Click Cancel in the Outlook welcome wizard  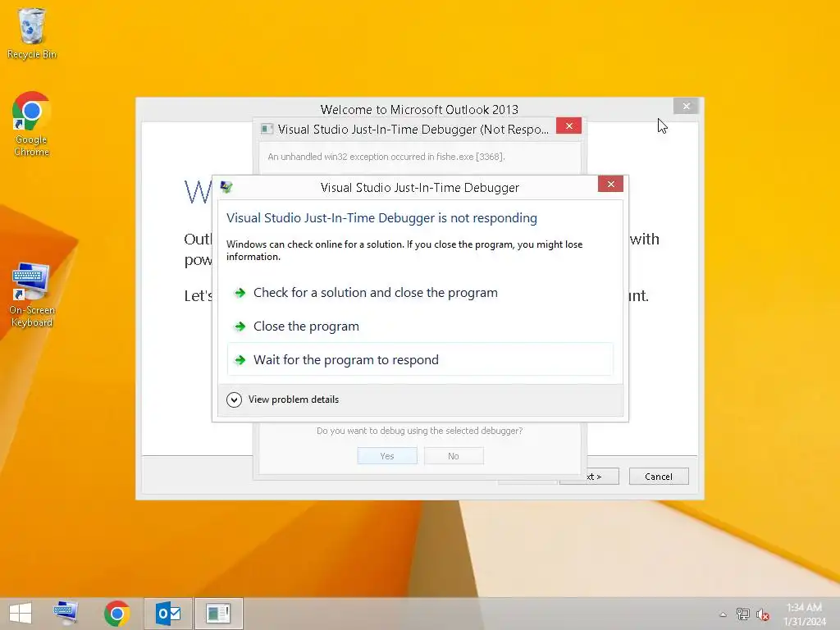tap(659, 477)
